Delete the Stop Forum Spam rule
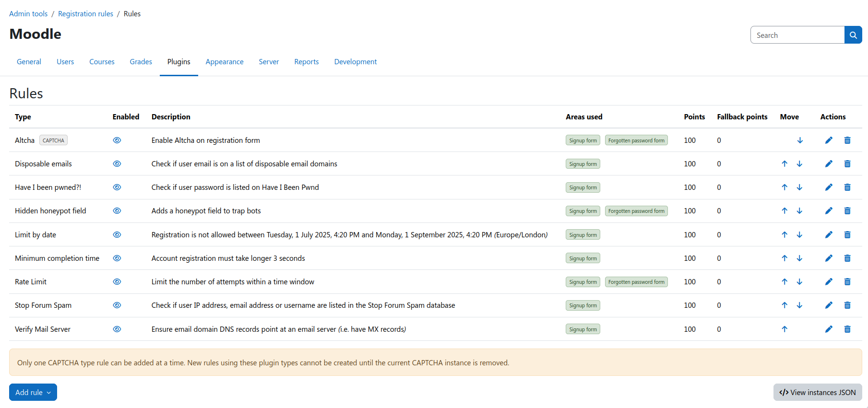 tap(847, 305)
